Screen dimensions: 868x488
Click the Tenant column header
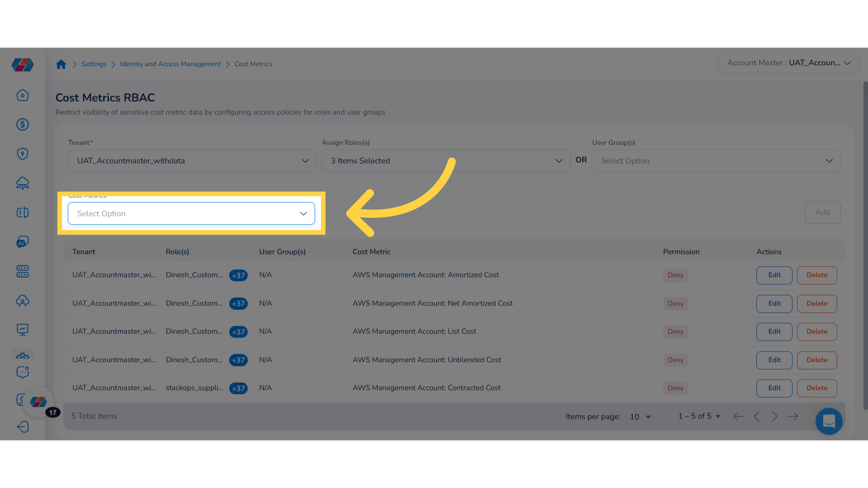tap(84, 252)
